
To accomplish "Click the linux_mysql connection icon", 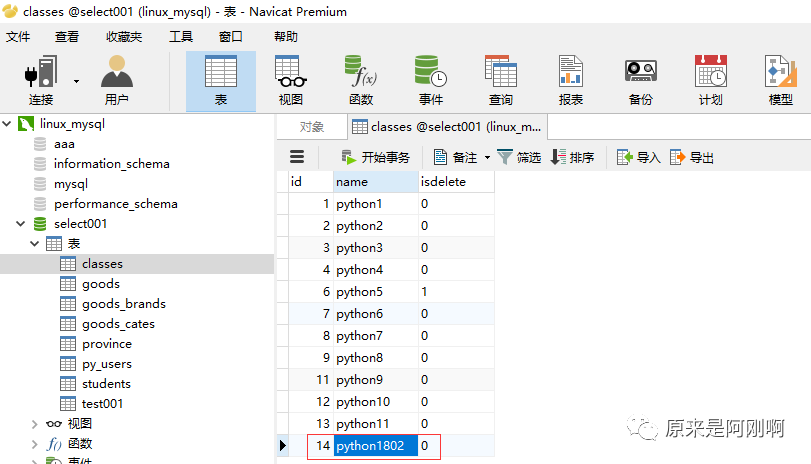I will tap(26, 124).
